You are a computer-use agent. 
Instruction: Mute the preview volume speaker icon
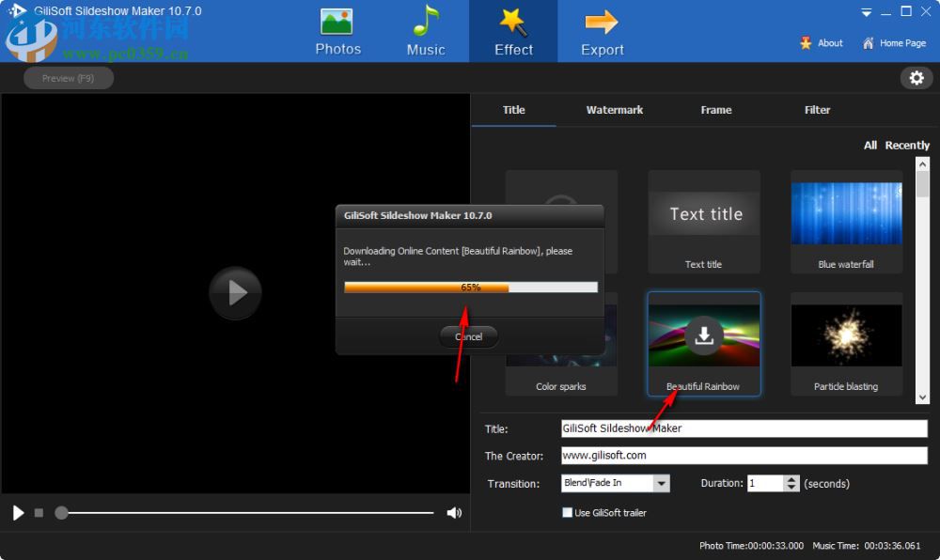tap(454, 512)
